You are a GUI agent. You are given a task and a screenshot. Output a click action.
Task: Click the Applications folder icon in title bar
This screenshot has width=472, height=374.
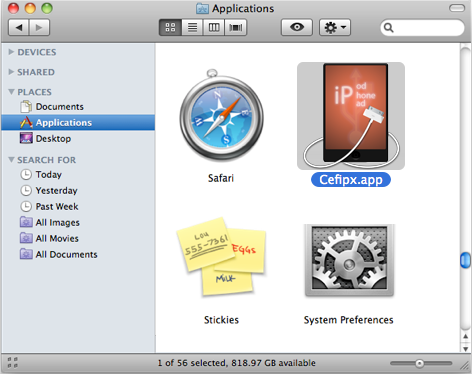coord(202,8)
